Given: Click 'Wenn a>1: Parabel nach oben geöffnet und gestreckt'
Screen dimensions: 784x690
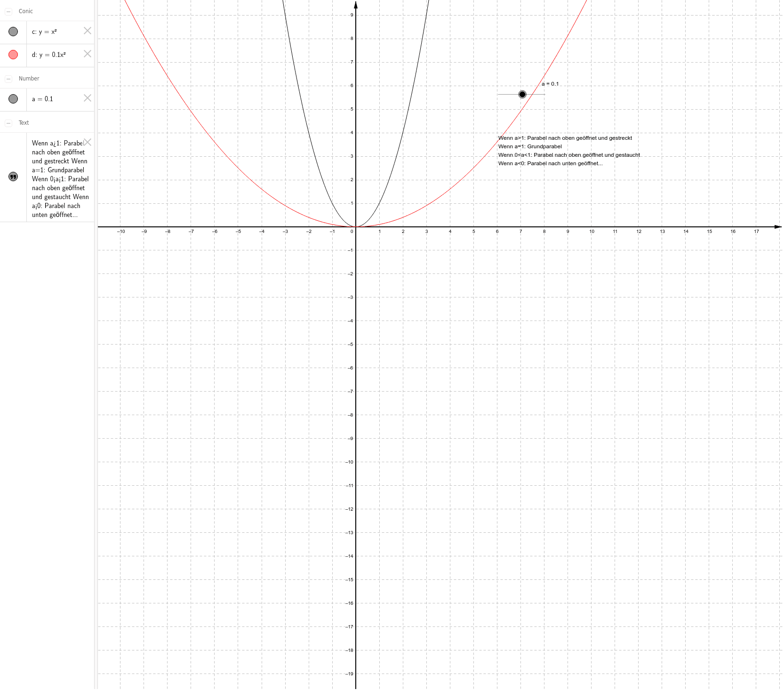Looking at the screenshot, I should (x=565, y=138).
